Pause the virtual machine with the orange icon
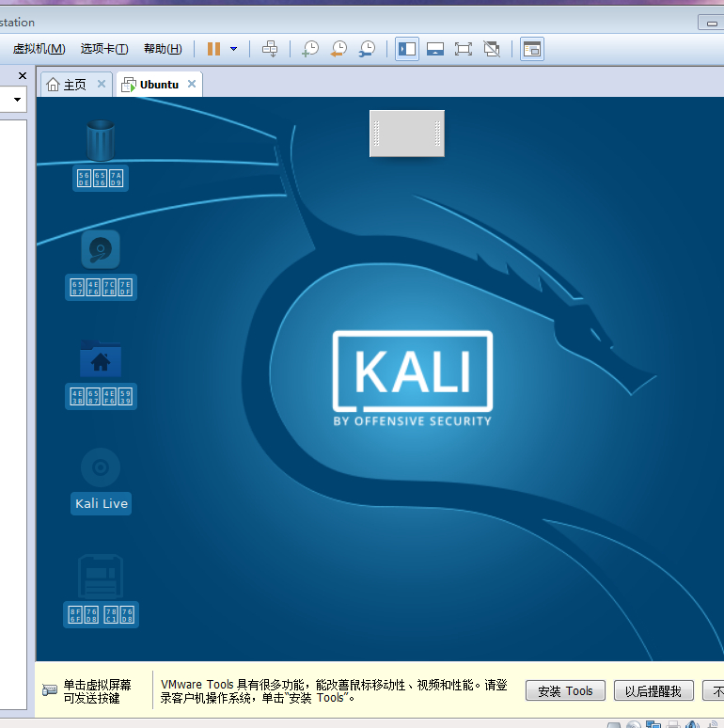724x728 pixels. point(213,49)
